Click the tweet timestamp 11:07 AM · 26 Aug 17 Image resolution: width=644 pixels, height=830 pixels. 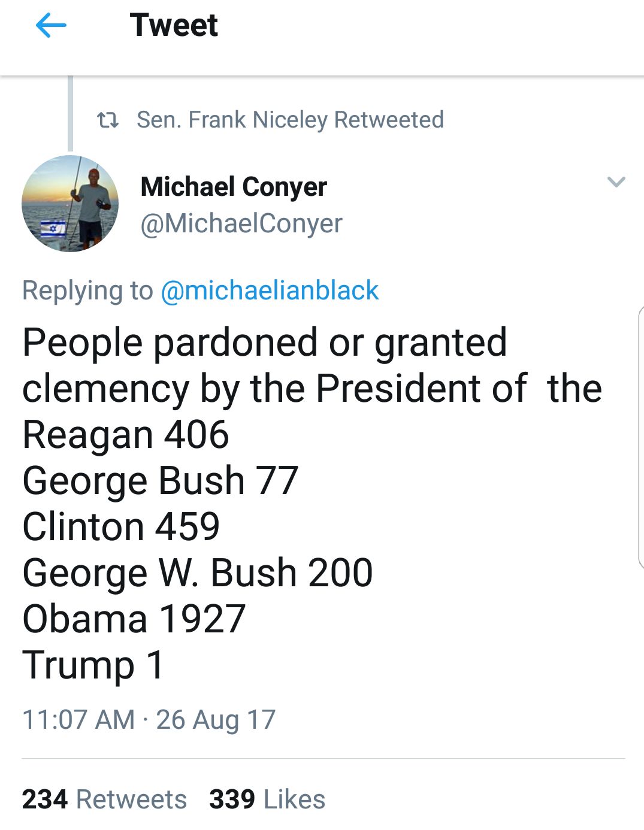pyautogui.click(x=149, y=720)
